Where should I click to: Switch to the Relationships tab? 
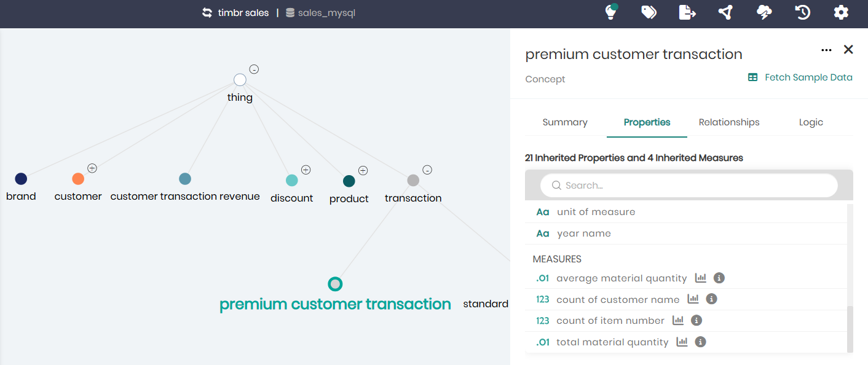pos(729,122)
